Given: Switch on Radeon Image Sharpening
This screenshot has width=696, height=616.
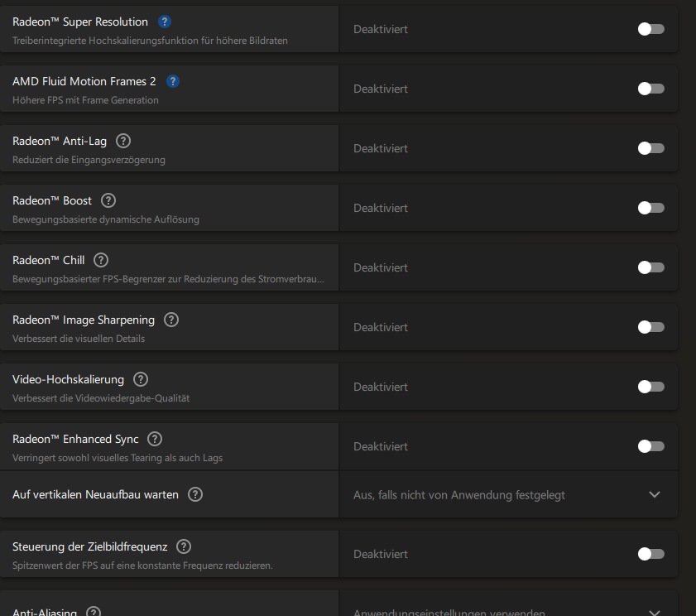Looking at the screenshot, I should [651, 327].
